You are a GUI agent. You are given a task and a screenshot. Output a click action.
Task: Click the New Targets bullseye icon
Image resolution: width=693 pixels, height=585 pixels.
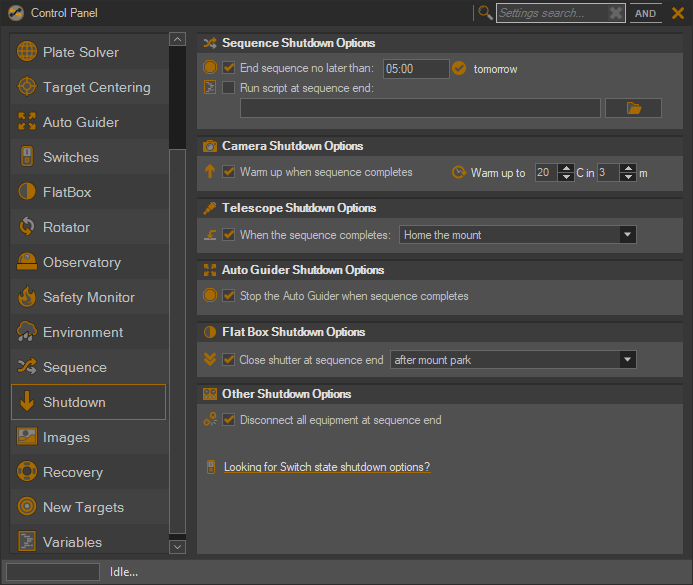tap(27, 506)
